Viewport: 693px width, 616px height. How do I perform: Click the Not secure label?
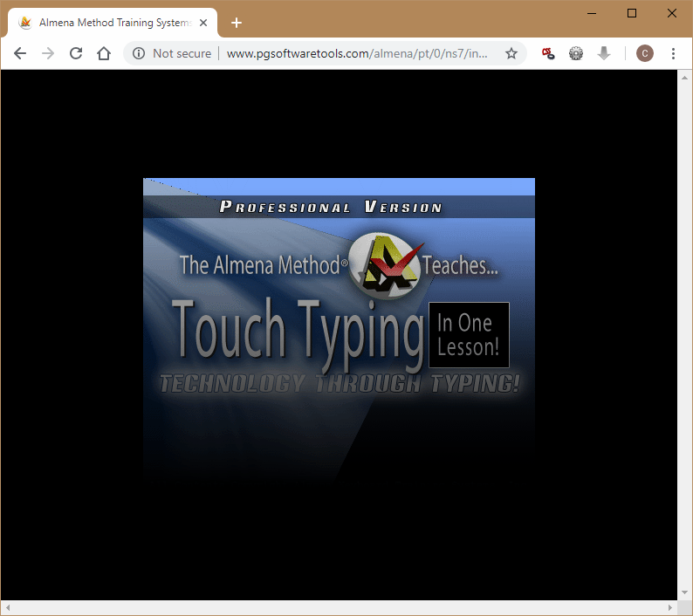182,53
